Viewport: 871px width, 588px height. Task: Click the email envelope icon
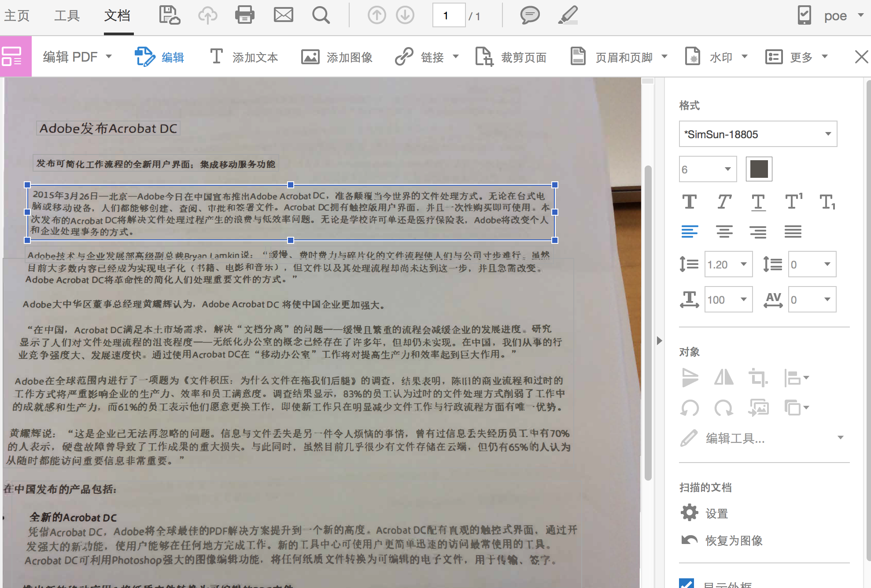click(283, 15)
